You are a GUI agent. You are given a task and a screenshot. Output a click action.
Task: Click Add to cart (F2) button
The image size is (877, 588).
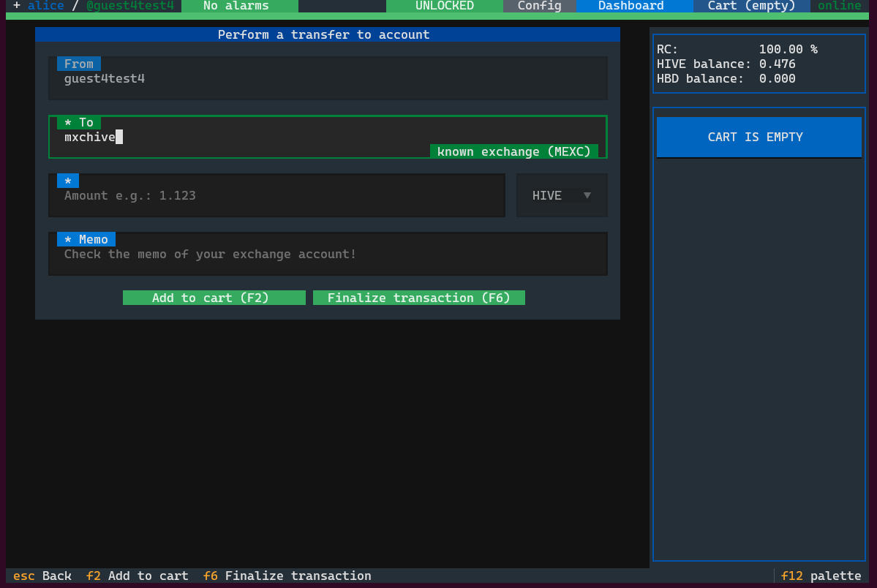coord(214,298)
